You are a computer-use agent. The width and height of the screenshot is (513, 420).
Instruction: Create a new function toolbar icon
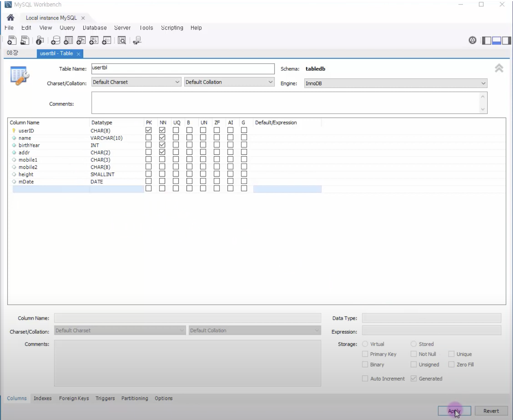click(107, 40)
